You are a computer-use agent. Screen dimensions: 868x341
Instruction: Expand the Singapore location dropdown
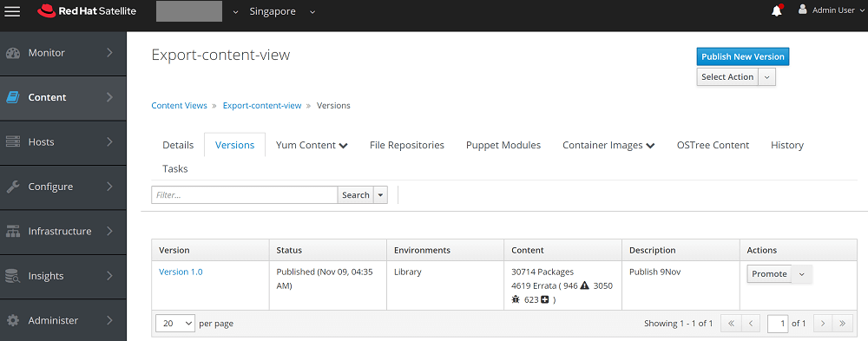[x=282, y=11]
